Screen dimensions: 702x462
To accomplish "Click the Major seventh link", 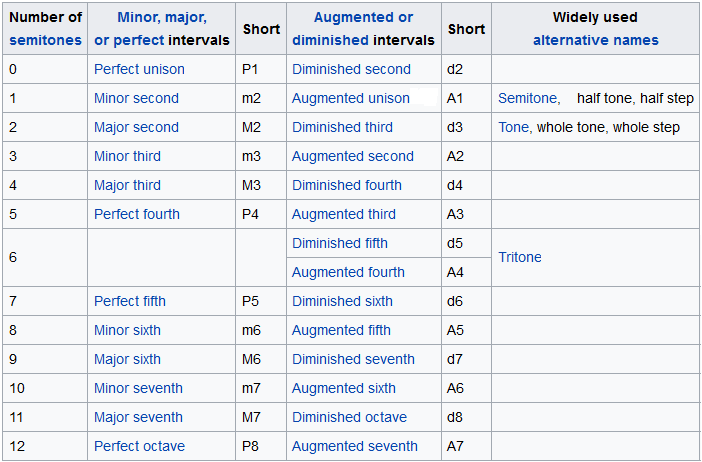I will pos(138,417).
